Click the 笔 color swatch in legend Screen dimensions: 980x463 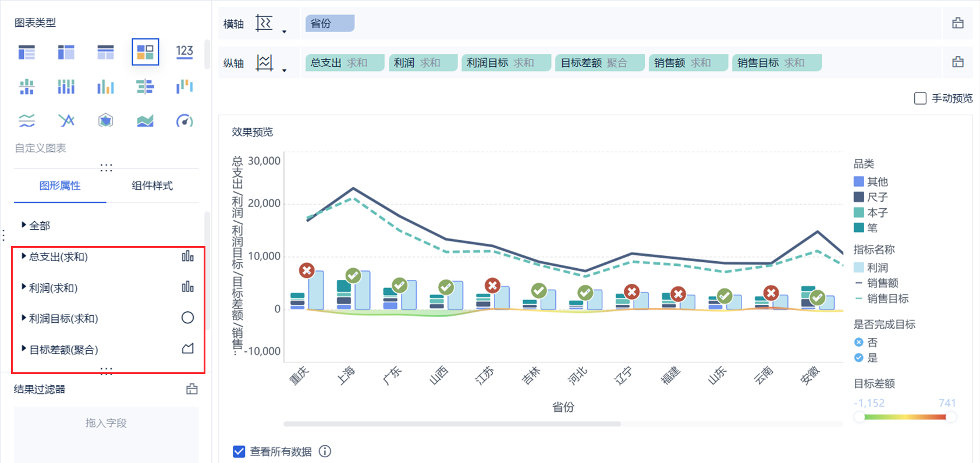pyautogui.click(x=859, y=227)
